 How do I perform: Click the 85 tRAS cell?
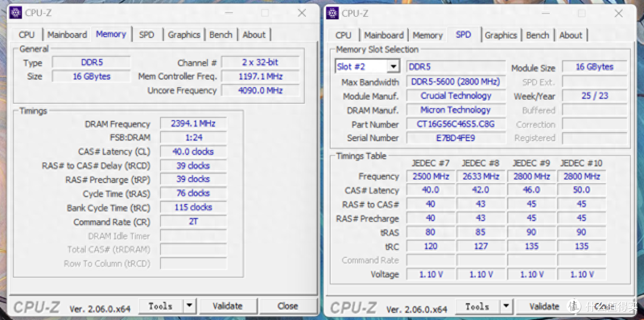click(481, 232)
